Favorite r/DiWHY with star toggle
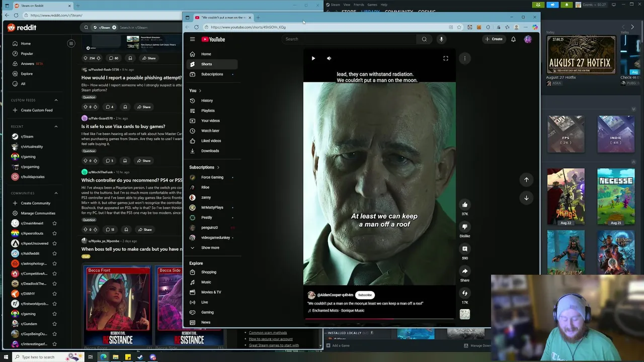Screen dimensions: 644x362 pyautogui.click(x=54, y=294)
